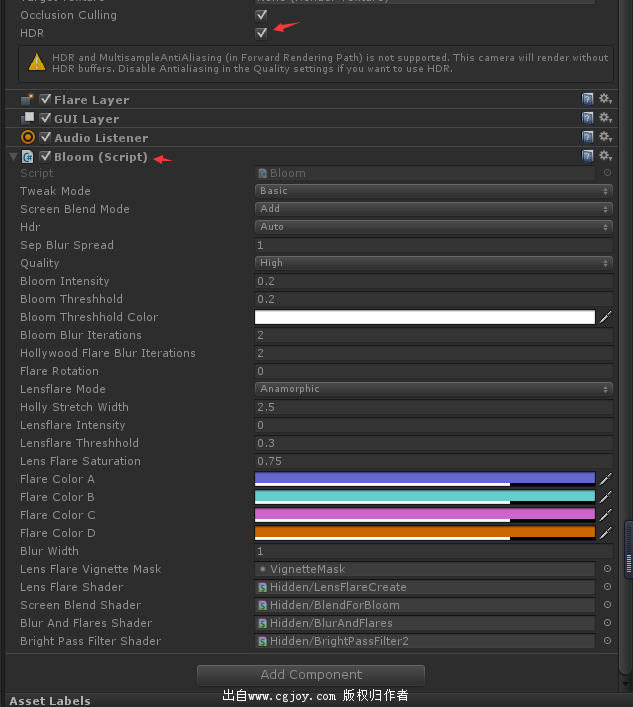Screen dimensions: 633x707
Task: Open Flare Layer settings gear menu
Action: [x=605, y=99]
